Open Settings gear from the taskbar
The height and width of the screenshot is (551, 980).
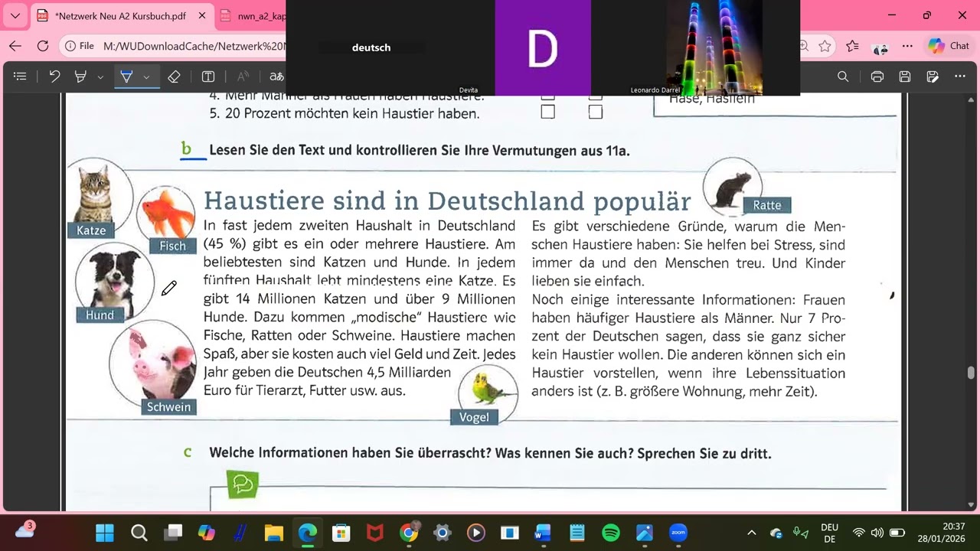click(x=443, y=533)
